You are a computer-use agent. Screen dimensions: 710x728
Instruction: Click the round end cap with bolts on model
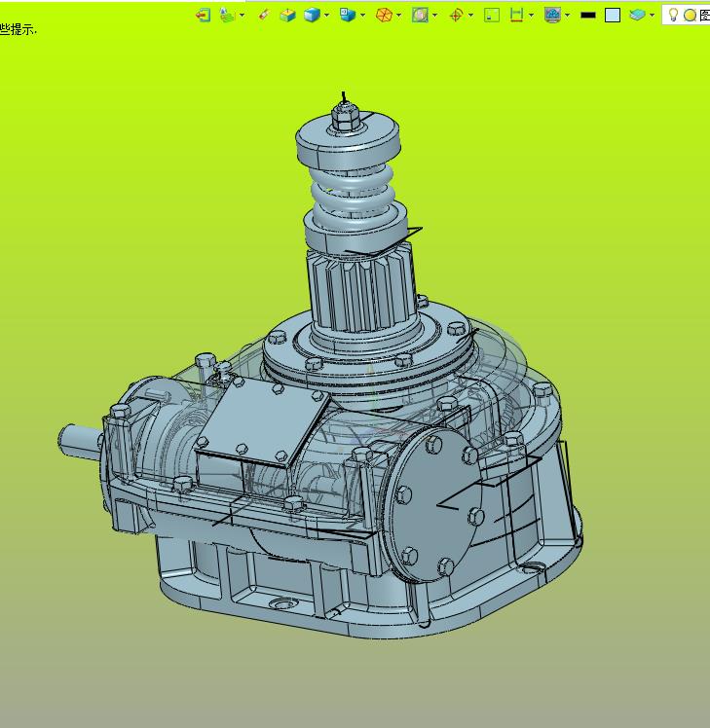(x=434, y=505)
